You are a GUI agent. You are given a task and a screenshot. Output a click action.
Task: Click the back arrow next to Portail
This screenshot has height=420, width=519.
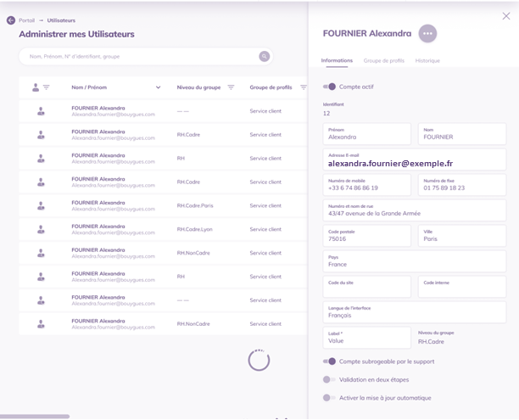click(x=11, y=20)
